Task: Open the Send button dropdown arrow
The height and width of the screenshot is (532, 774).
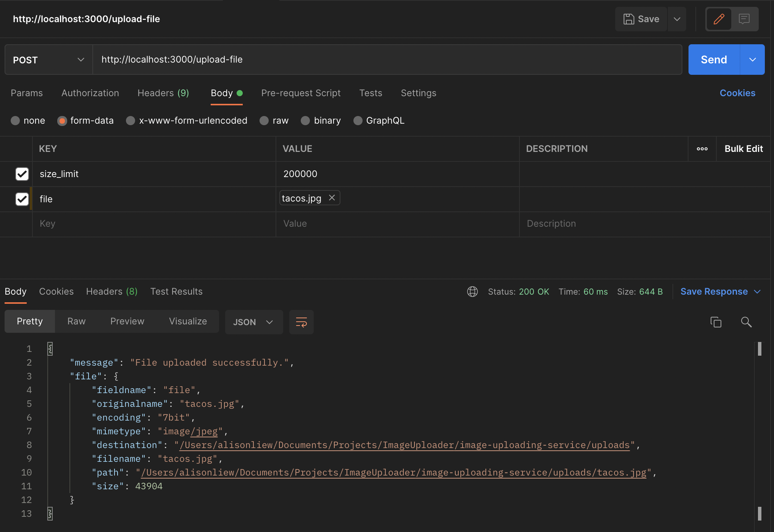Action: pos(753,60)
